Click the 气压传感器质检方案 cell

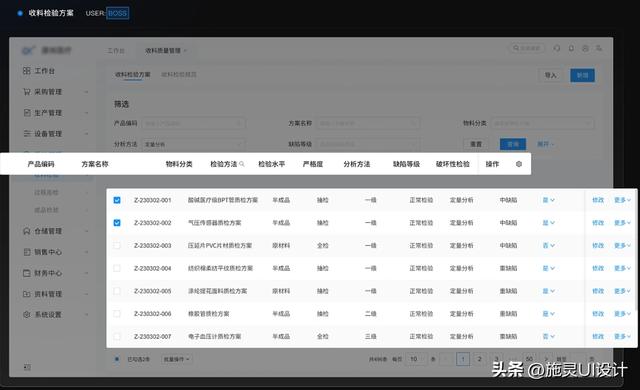(x=214, y=223)
